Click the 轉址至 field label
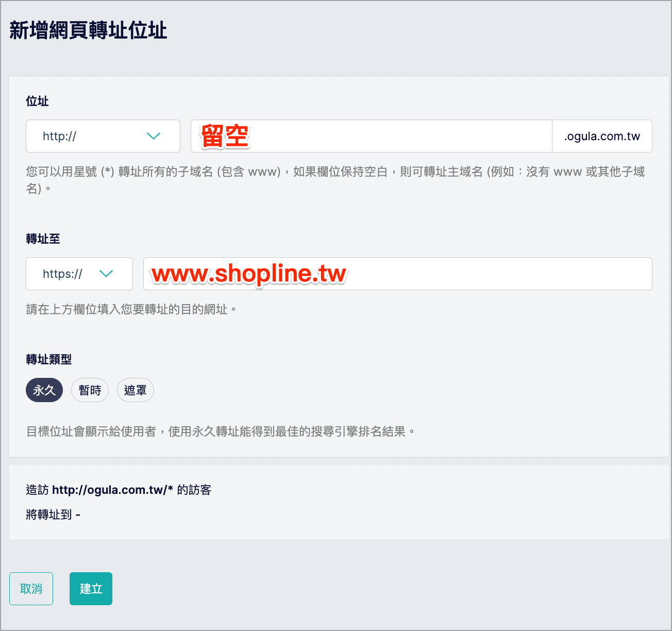The width and height of the screenshot is (672, 631). (43, 239)
